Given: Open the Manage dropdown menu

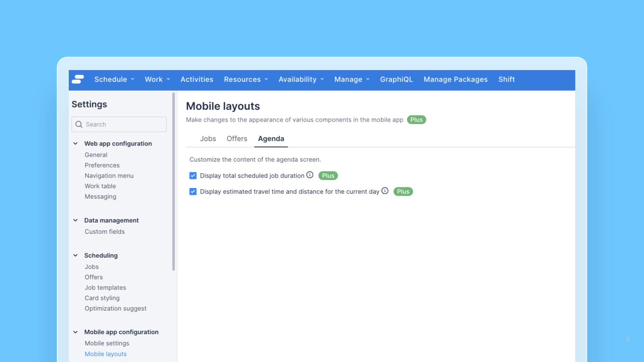Looking at the screenshot, I should click(352, 79).
